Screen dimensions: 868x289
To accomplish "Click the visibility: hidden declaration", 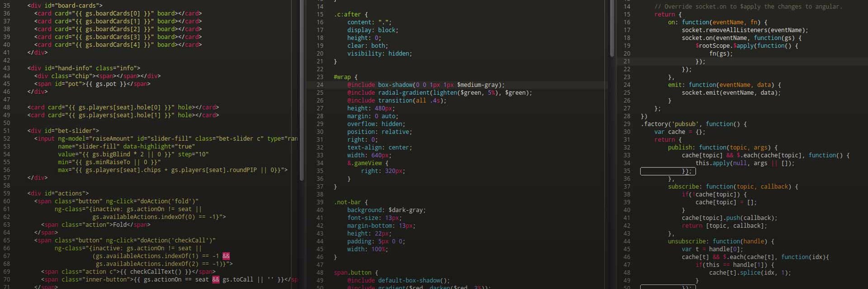I will coord(380,54).
